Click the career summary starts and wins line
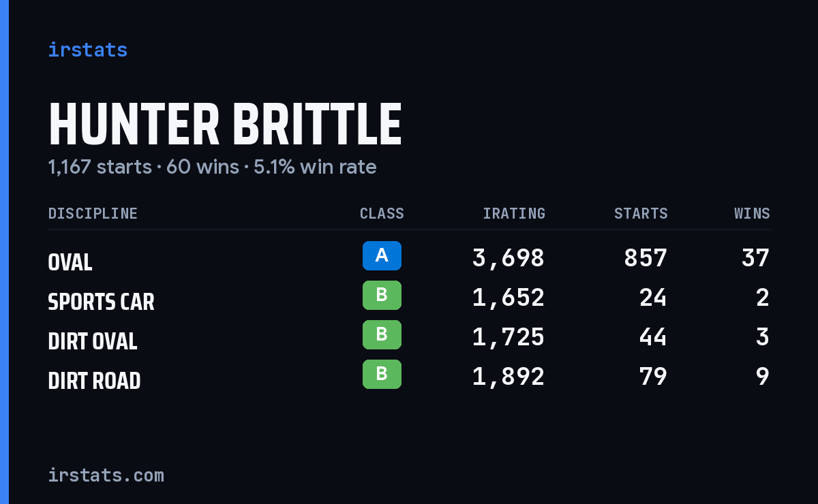Screen dimensions: 818x504 tap(212, 167)
